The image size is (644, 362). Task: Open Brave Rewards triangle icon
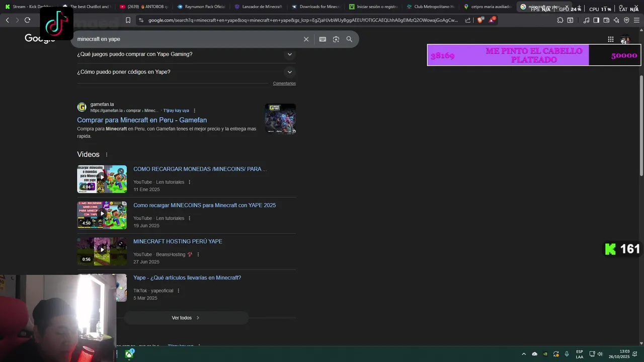(x=492, y=20)
